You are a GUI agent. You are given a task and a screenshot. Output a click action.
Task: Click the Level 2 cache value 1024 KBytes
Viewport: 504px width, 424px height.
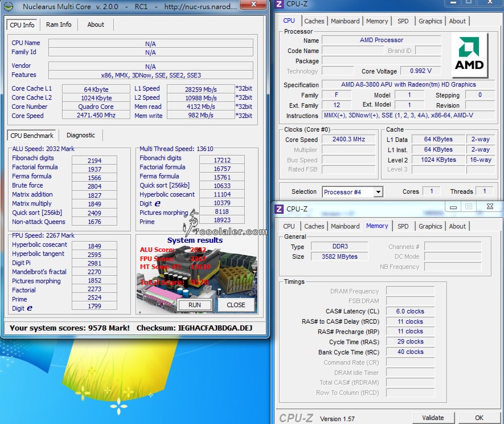coord(439,160)
